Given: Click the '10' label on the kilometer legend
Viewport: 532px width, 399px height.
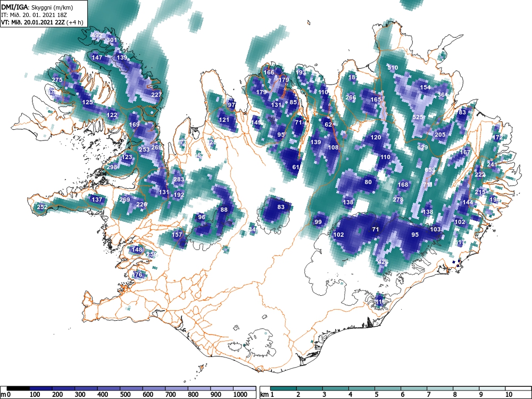Looking at the screenshot, I should (508, 395).
